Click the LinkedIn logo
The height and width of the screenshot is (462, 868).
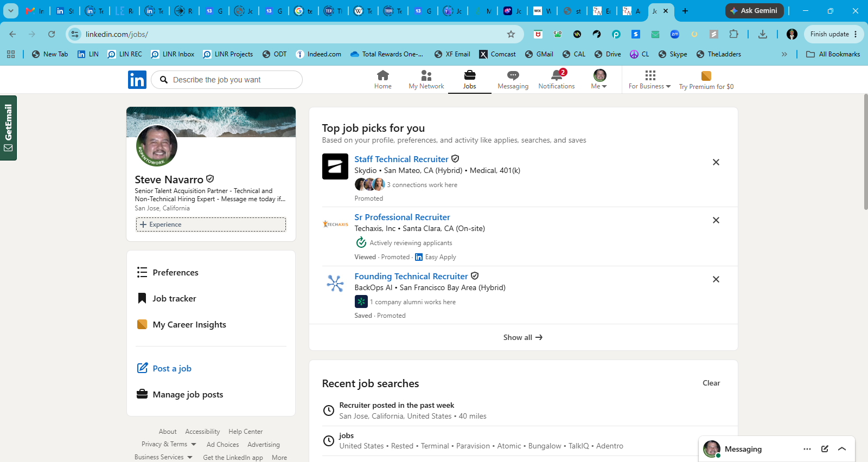pyautogui.click(x=137, y=80)
